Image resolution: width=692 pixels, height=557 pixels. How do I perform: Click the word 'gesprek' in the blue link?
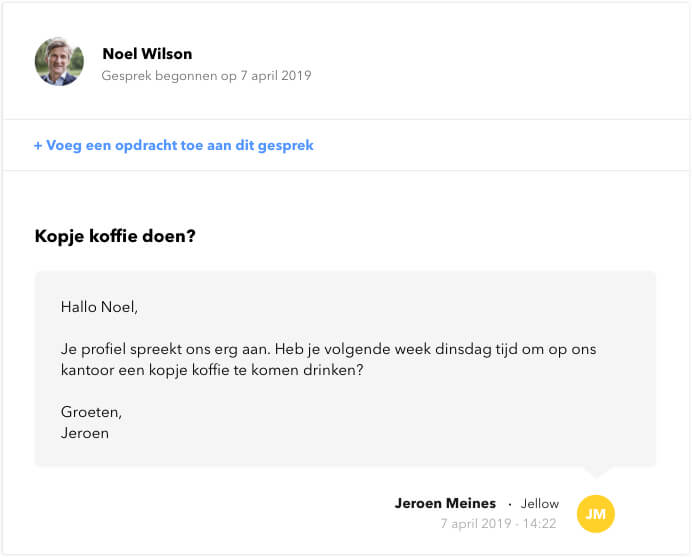(286, 146)
